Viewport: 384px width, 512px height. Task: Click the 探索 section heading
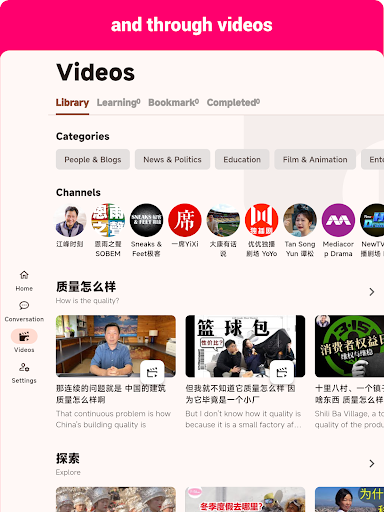click(x=68, y=459)
